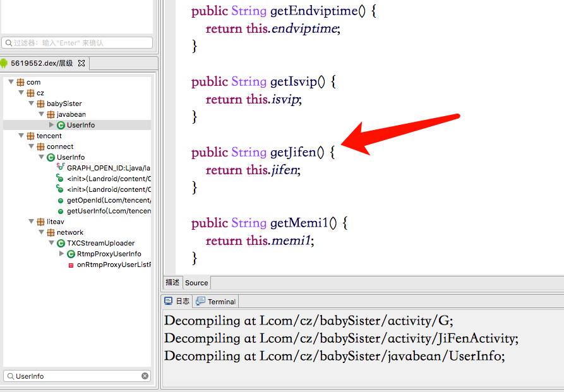The height and width of the screenshot is (392, 564).
Task: Switch to the 描述 tab
Action: 172,282
